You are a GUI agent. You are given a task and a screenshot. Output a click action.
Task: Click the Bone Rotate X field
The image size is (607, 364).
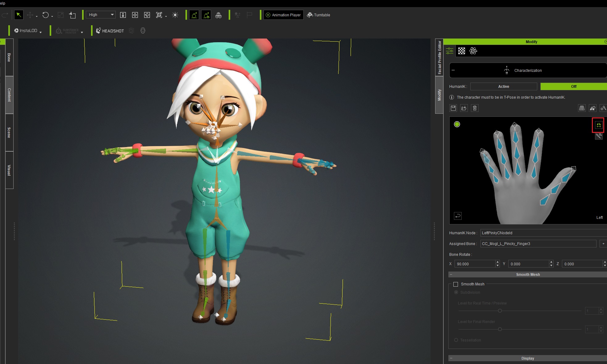[x=475, y=264]
